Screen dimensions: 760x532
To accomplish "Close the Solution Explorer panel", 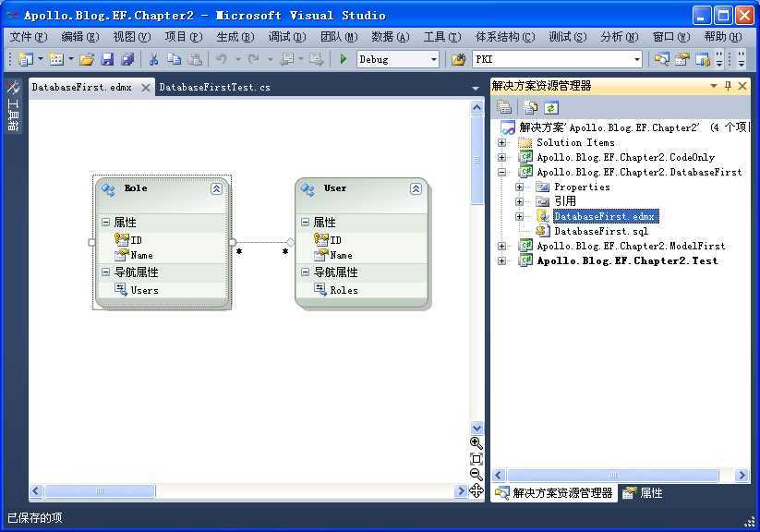I will coord(742,86).
